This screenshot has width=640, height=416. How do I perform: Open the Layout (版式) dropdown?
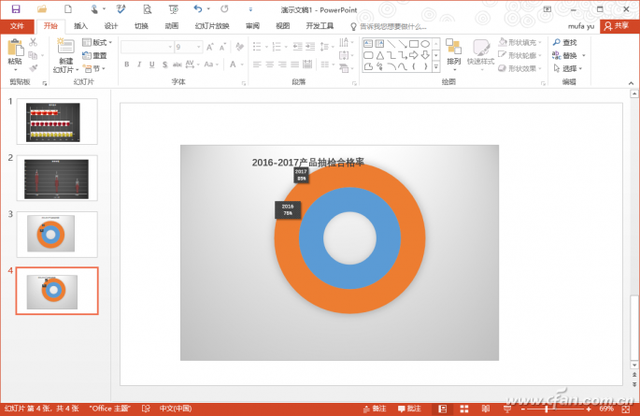pos(97,43)
